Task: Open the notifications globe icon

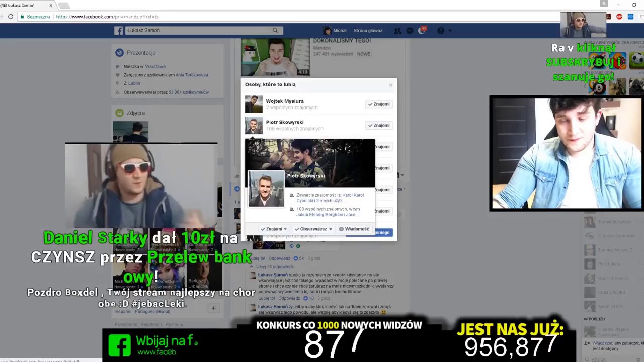Action: coord(422,30)
